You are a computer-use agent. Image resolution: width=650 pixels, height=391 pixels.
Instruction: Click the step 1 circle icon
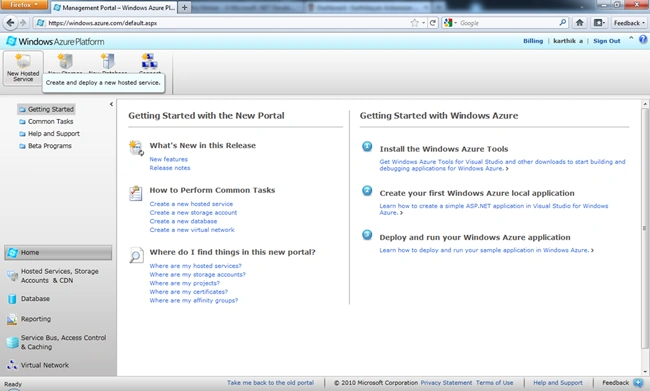point(367,146)
